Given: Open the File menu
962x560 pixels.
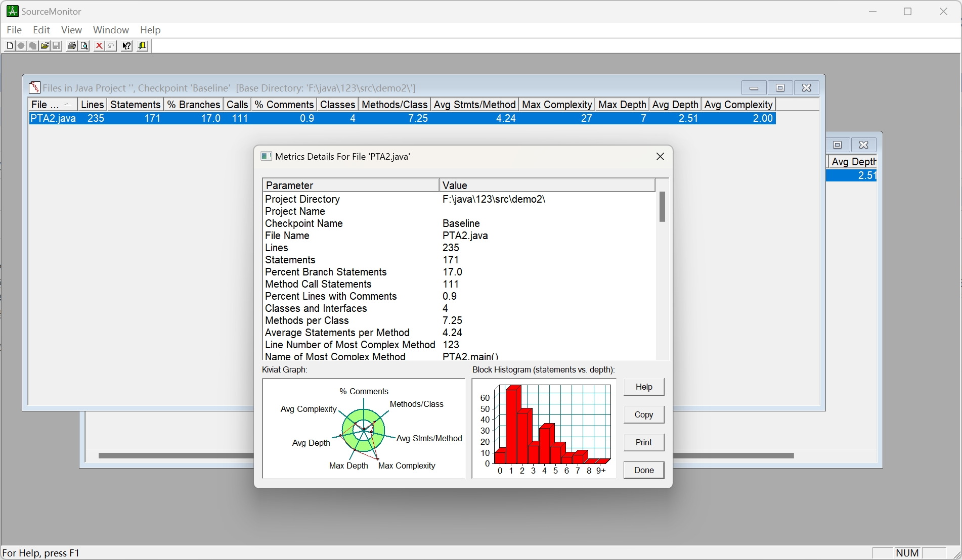Looking at the screenshot, I should [14, 30].
